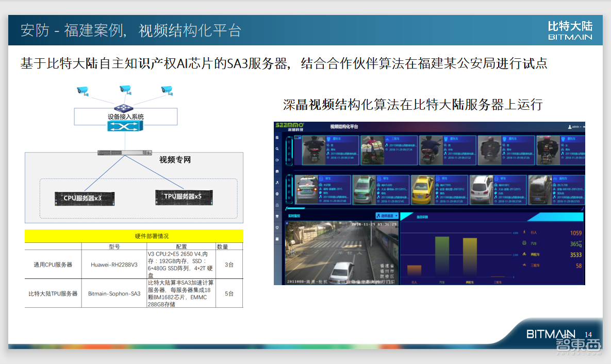Open the video playback icon on the left sidebar
The height and width of the screenshot is (364, 611).
276,160
